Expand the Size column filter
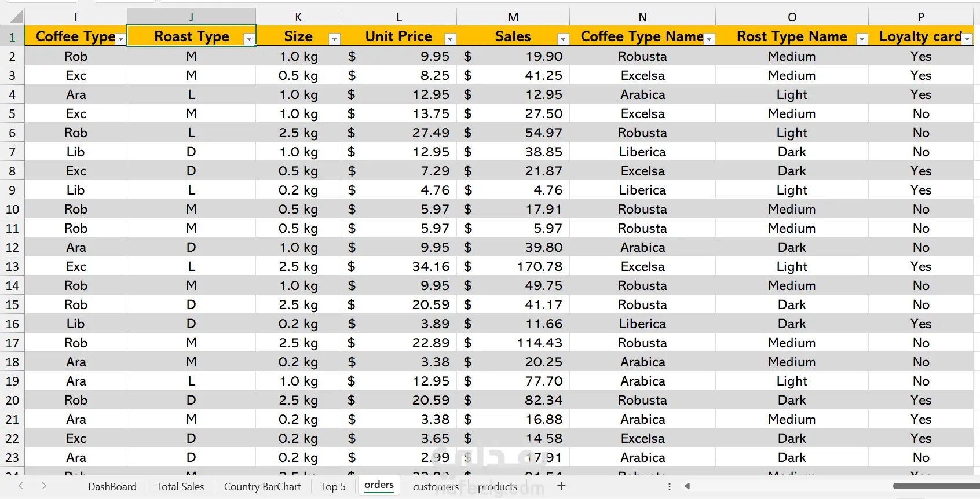The width and height of the screenshot is (980, 499). coord(334,39)
